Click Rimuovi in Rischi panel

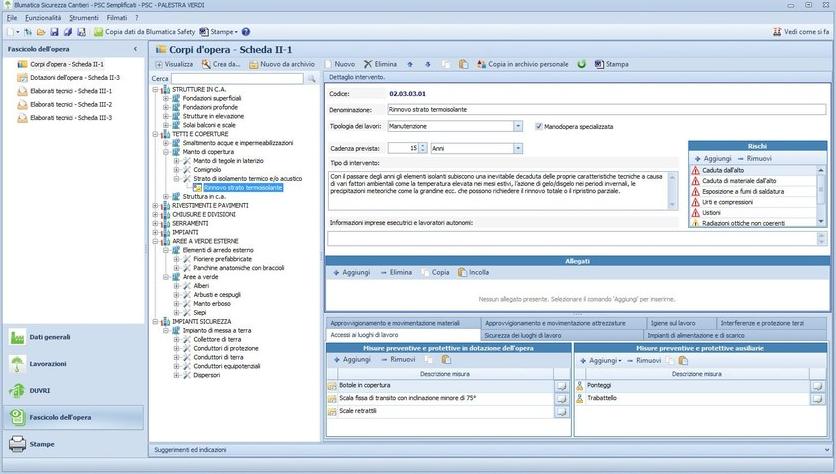[x=755, y=159]
